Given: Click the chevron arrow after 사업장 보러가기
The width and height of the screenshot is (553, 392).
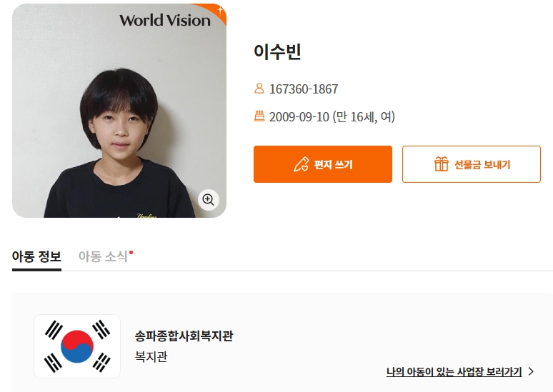Looking at the screenshot, I should [x=531, y=371].
